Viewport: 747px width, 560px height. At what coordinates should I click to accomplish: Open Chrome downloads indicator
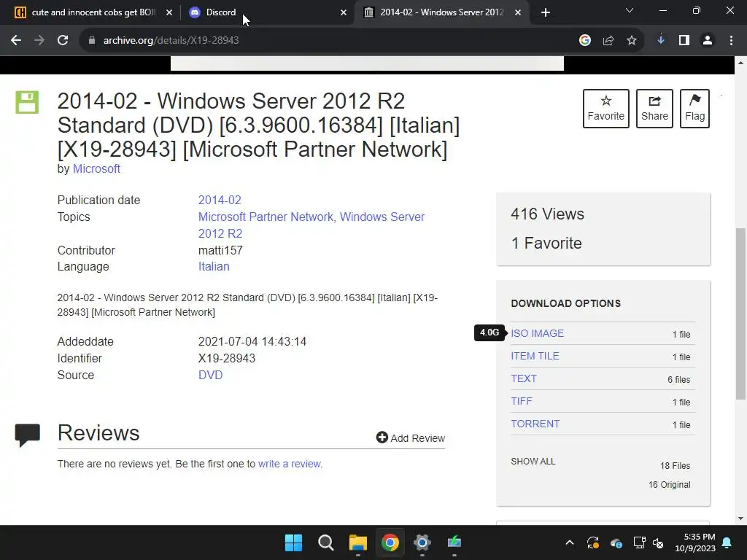(661, 41)
